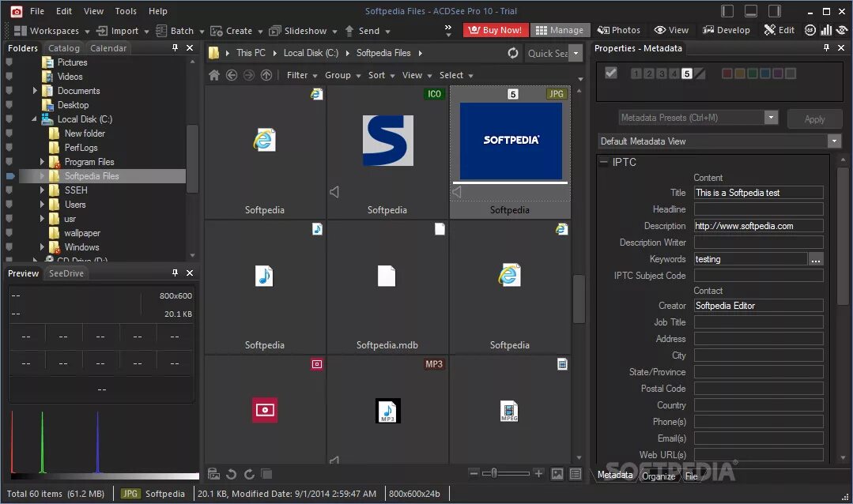The image size is (853, 504).
Task: Adjust the thumbnail size slider handle
Action: [494, 473]
